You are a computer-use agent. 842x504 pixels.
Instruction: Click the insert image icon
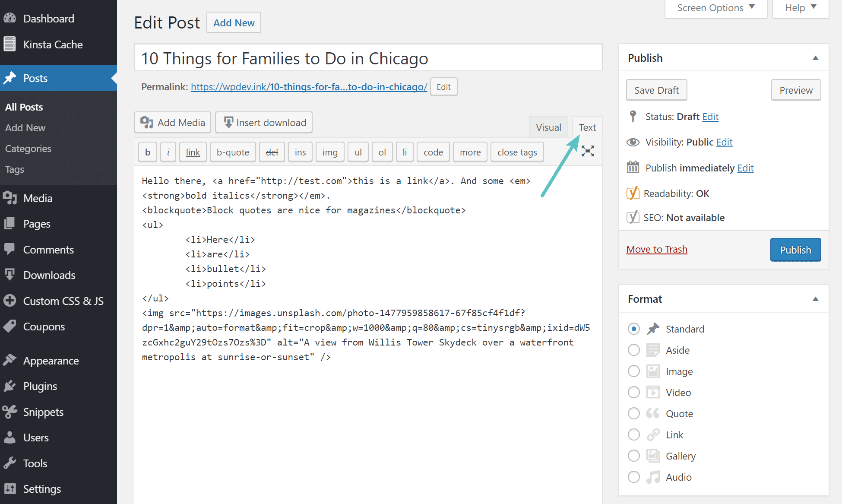(x=329, y=152)
